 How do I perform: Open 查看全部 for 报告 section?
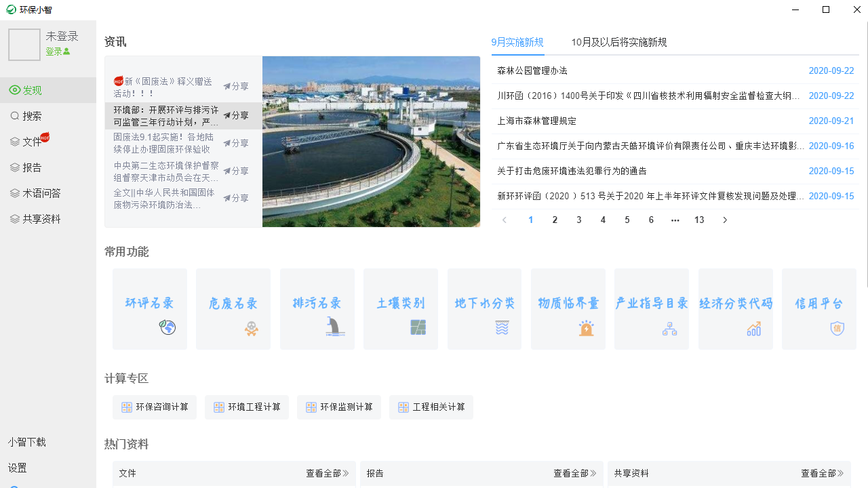pyautogui.click(x=574, y=473)
